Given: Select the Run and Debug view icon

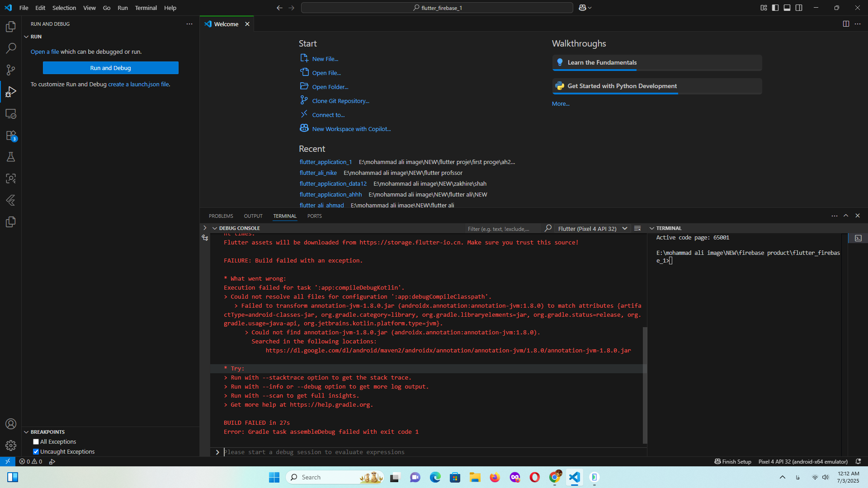Looking at the screenshot, I should pyautogui.click(x=11, y=92).
